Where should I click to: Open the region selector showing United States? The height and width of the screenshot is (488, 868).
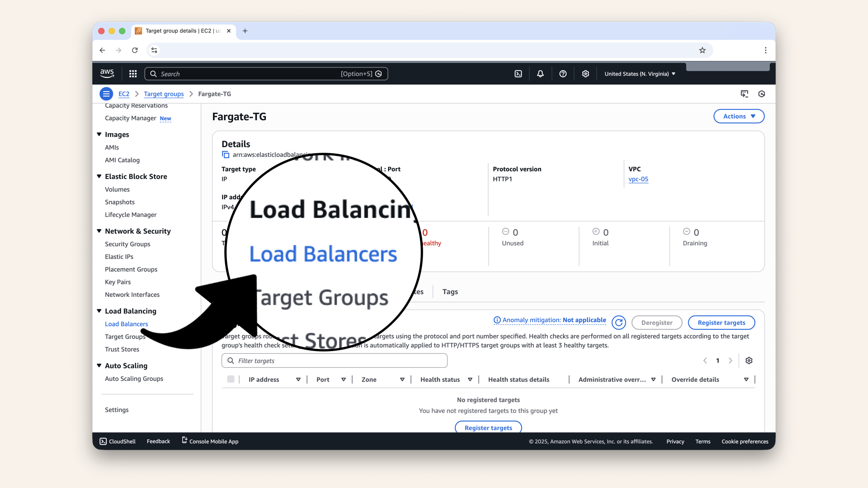(639, 74)
